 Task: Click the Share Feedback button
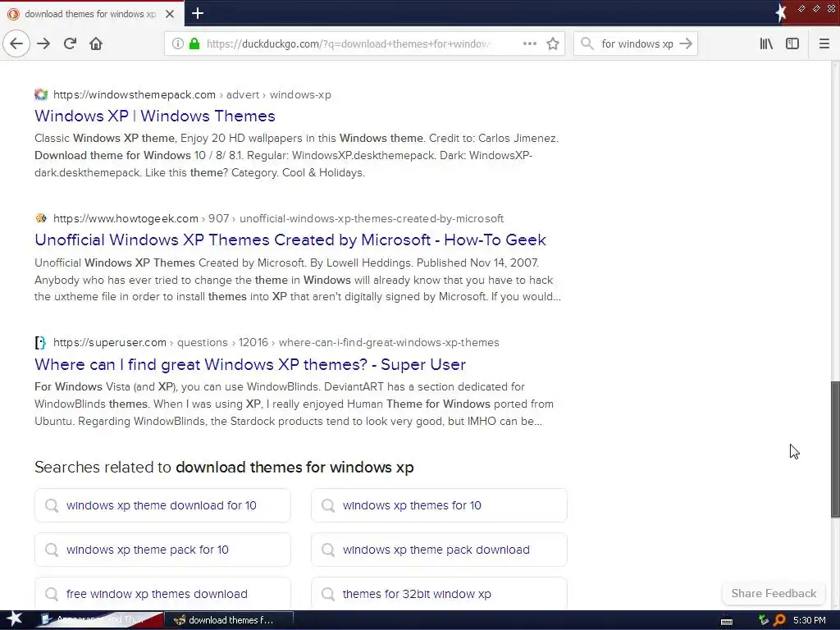(x=774, y=594)
